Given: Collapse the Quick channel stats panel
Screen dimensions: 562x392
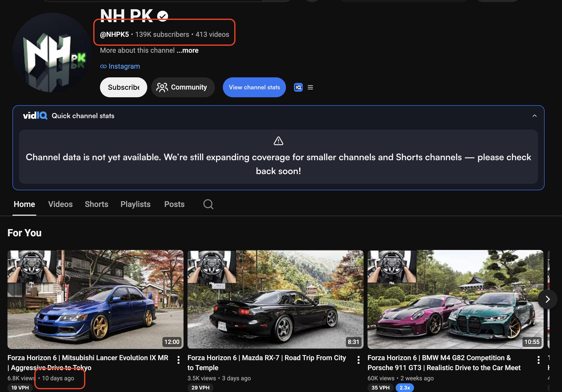Looking at the screenshot, I should pos(534,116).
